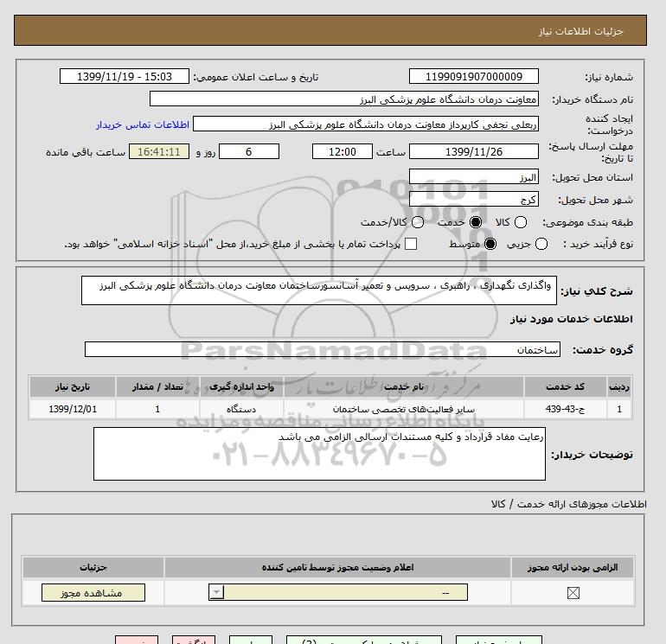Click the province field البرز

pyautogui.click(x=474, y=176)
